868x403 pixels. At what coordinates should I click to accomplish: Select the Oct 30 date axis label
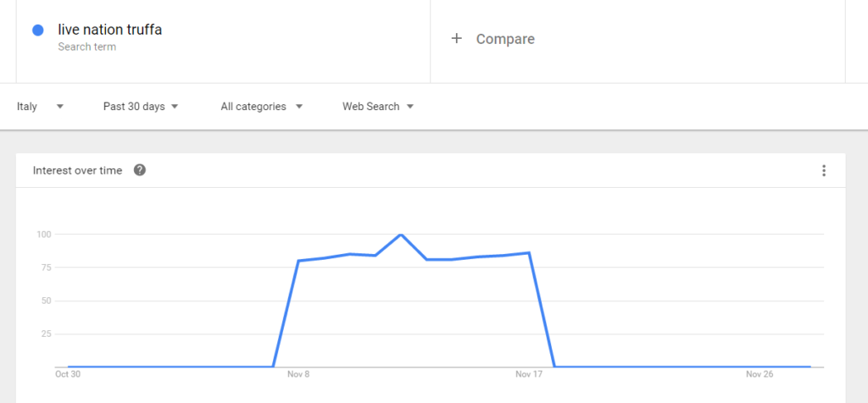(x=68, y=374)
